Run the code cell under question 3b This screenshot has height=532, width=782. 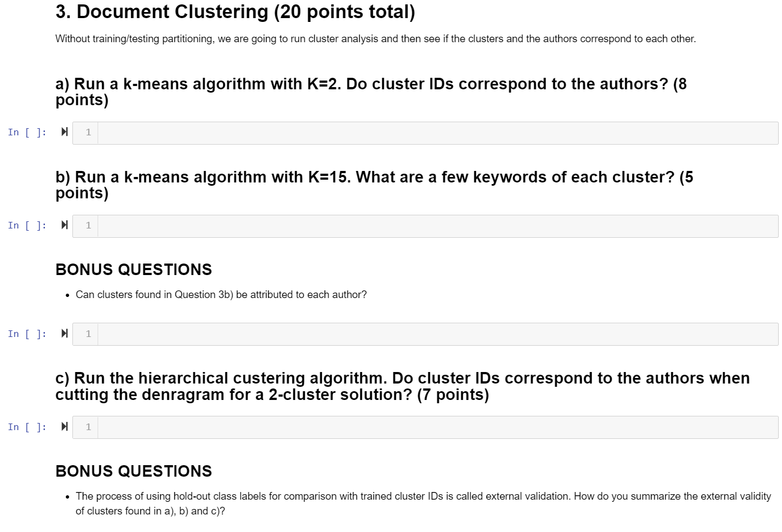[64, 225]
